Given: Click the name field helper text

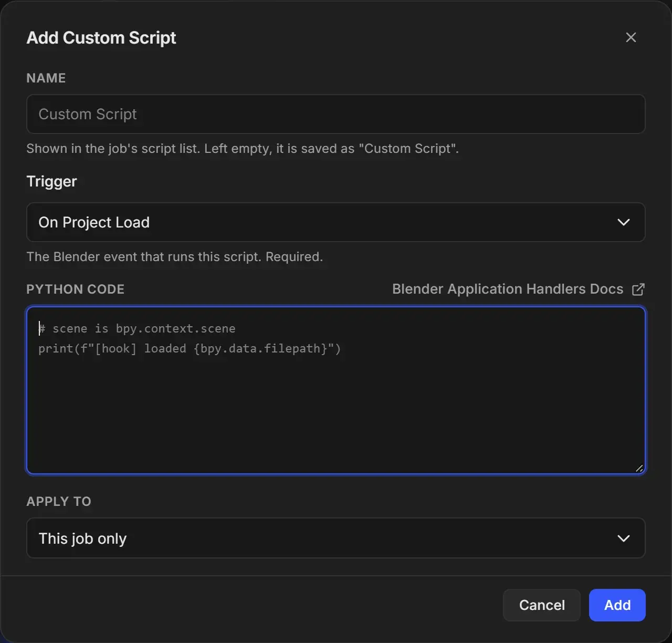Looking at the screenshot, I should [243, 149].
